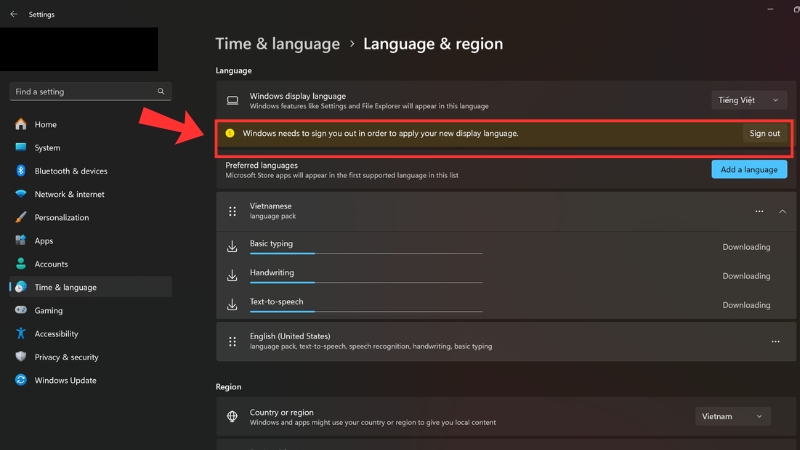Click the Country or region globe icon
The width and height of the screenshot is (800, 450).
[232, 416]
